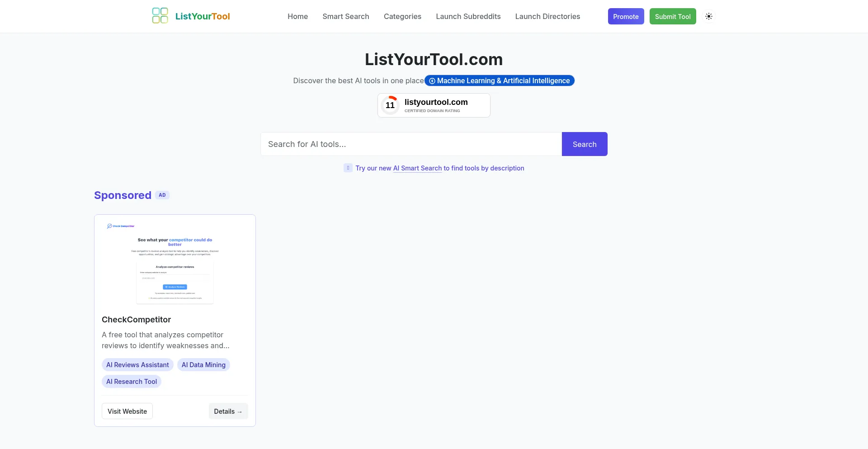Open the Machine Learning & Artificial Intelligence badge
The width and height of the screenshot is (868, 449).
[x=500, y=80]
